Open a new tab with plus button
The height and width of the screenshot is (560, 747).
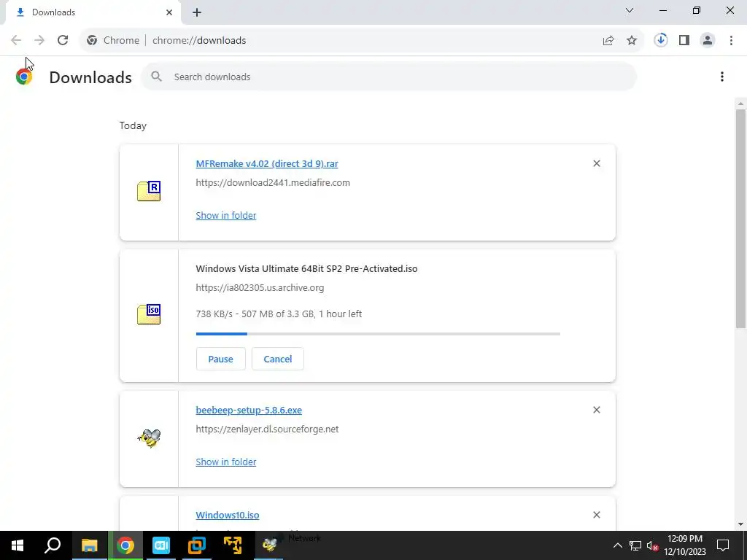click(197, 12)
